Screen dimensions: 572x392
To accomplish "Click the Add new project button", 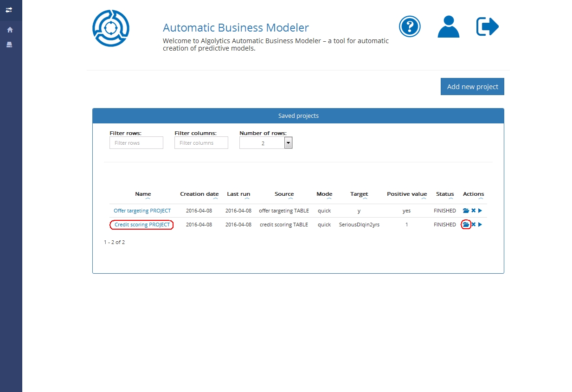I will pyautogui.click(x=472, y=87).
